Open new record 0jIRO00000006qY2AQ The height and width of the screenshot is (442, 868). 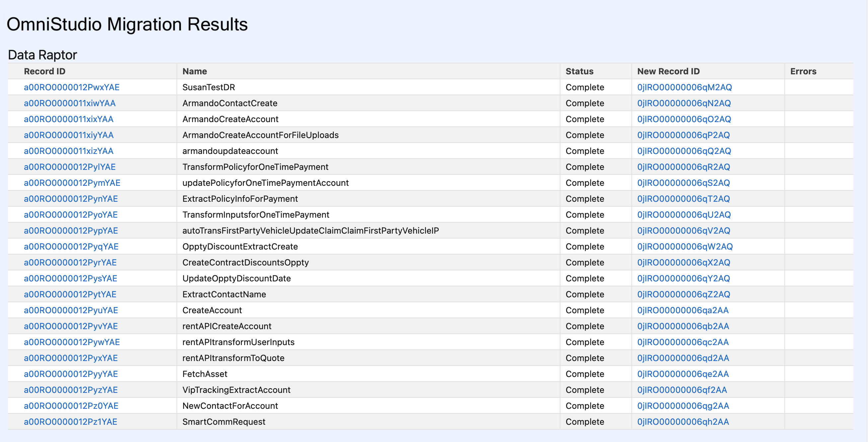[683, 278]
